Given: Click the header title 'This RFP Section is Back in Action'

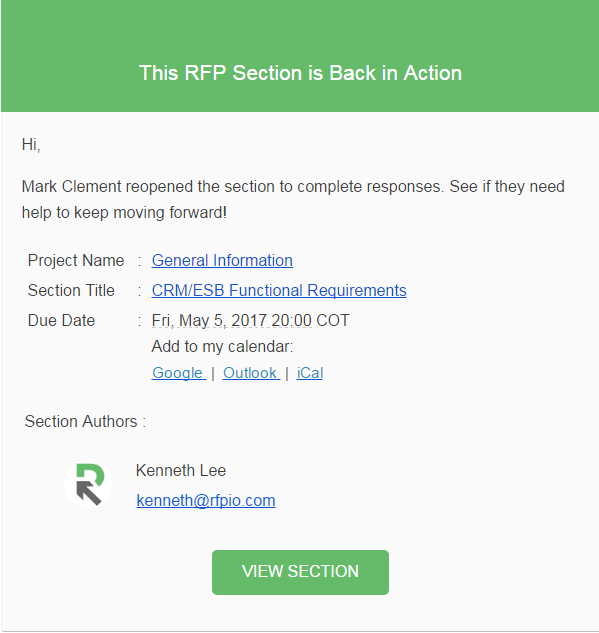Looking at the screenshot, I should [x=300, y=73].
